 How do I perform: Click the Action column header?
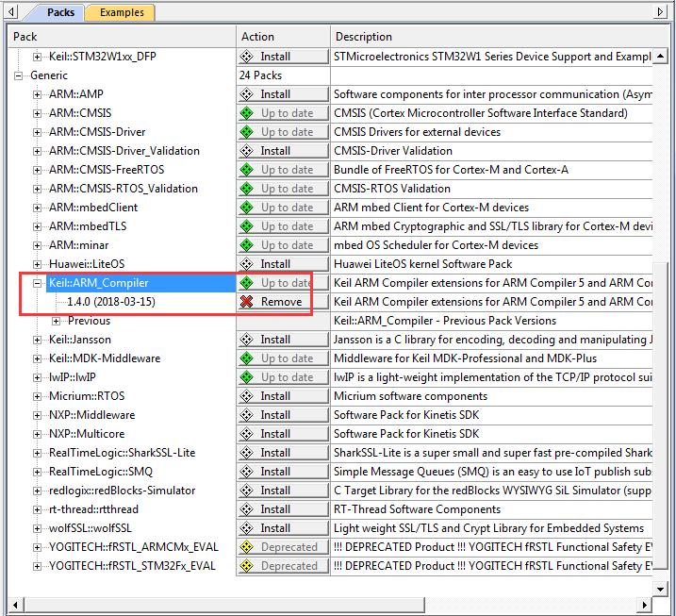283,37
